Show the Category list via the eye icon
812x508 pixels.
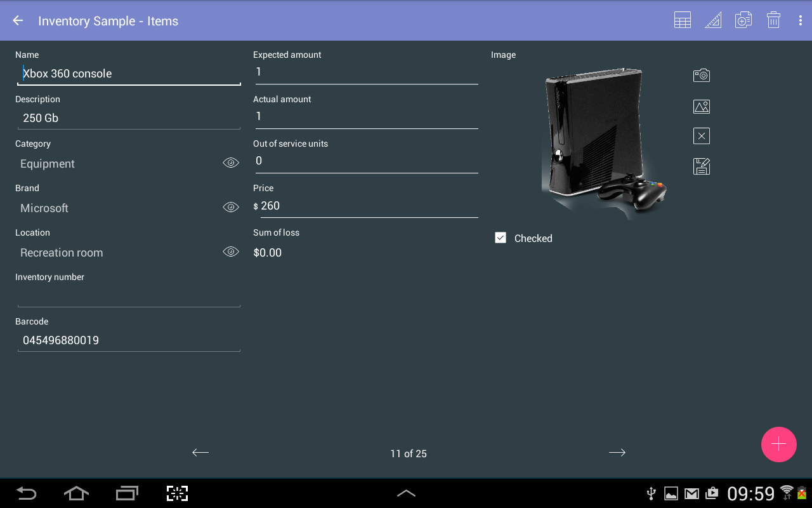click(231, 163)
